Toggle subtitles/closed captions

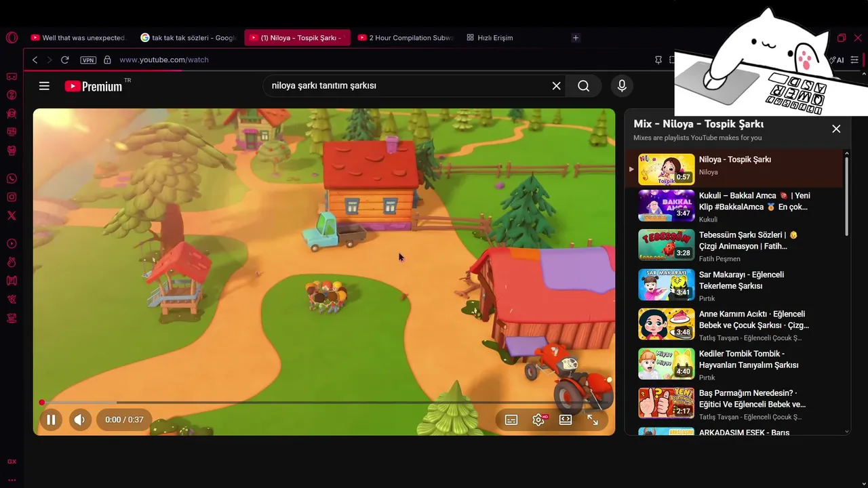point(511,420)
